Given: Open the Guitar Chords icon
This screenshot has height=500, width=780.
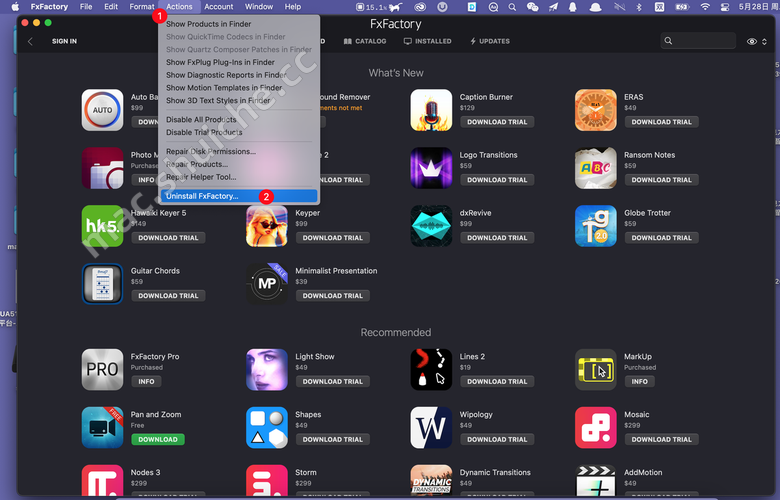Looking at the screenshot, I should tap(102, 284).
